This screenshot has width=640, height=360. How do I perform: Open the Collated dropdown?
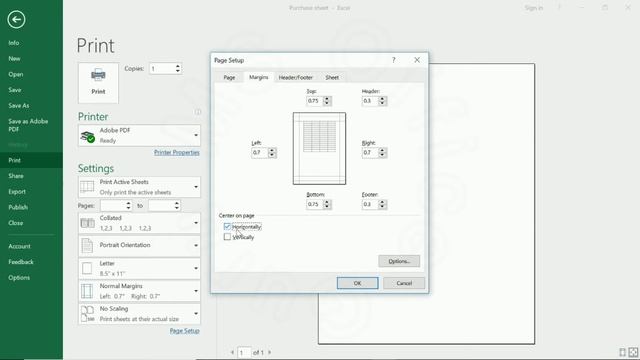[139, 223]
